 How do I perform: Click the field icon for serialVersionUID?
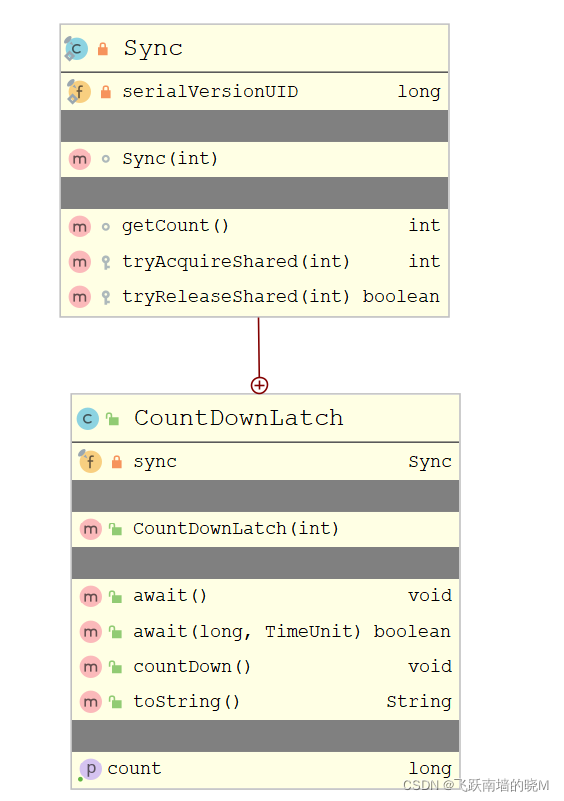(x=79, y=92)
